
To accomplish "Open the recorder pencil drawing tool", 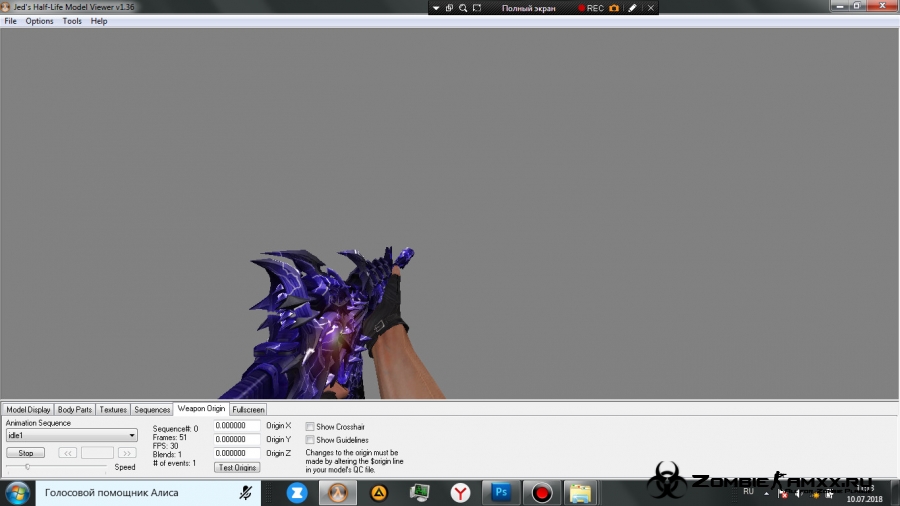I will click(632, 8).
